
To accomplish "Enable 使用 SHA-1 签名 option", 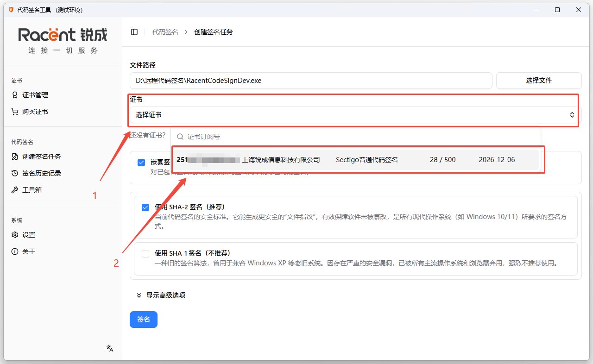I will tap(145, 253).
